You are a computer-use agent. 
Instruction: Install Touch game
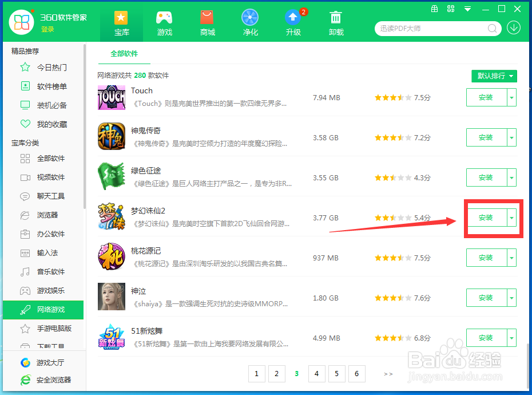[x=487, y=97]
